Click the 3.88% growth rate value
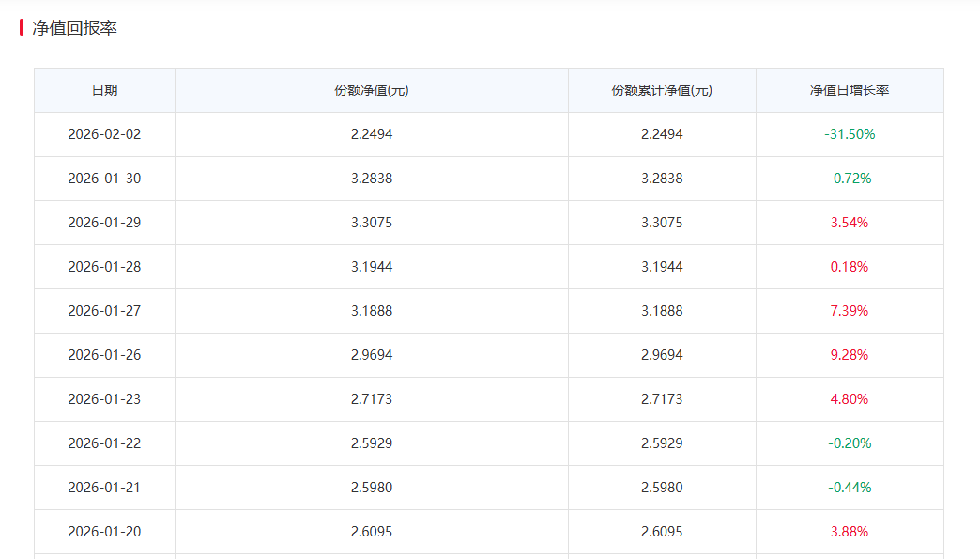980x559 pixels. [x=850, y=532]
